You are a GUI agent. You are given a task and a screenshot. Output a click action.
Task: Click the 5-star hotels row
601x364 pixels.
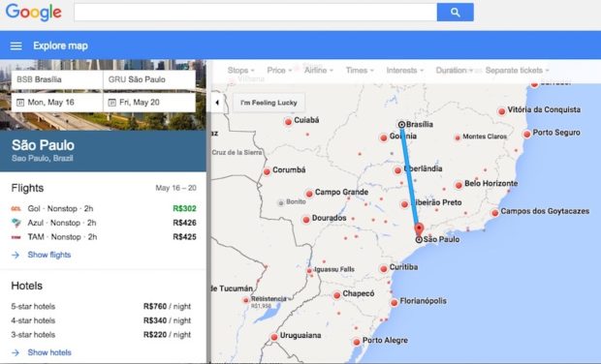[101, 307]
